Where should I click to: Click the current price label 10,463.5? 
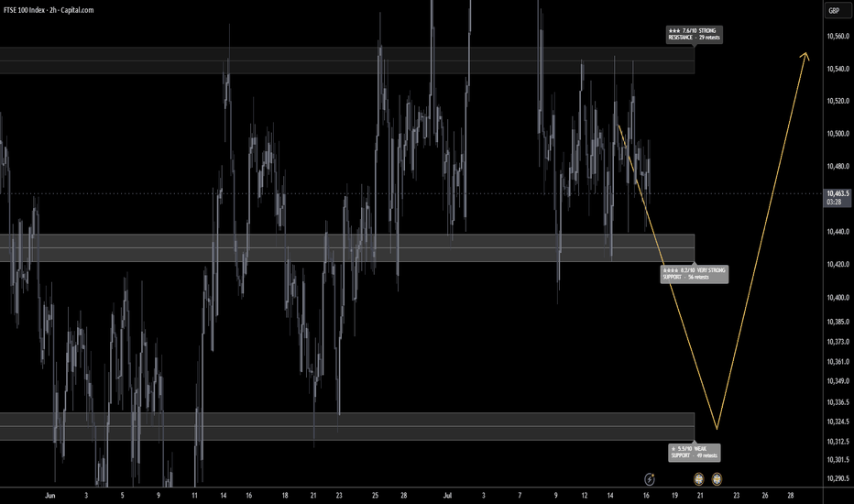[838, 193]
